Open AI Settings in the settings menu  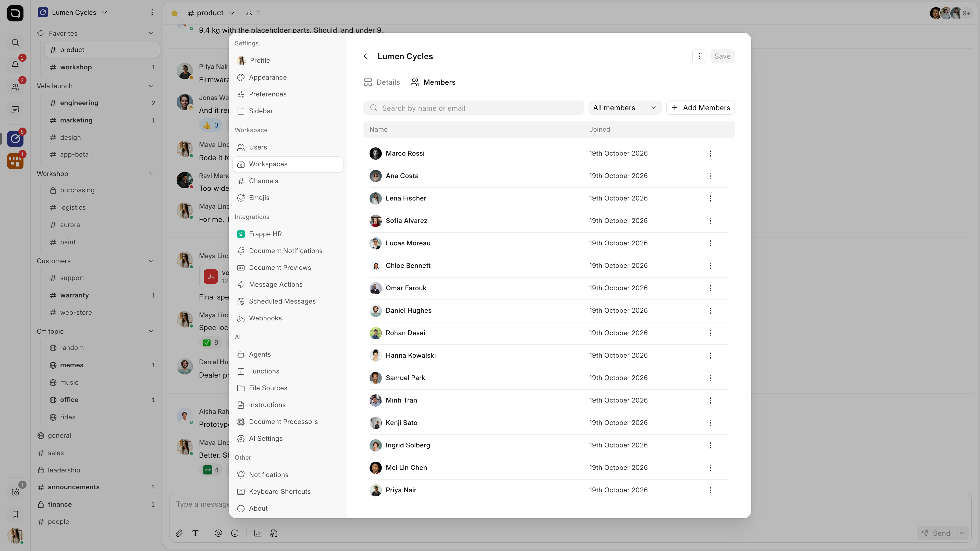click(288, 439)
